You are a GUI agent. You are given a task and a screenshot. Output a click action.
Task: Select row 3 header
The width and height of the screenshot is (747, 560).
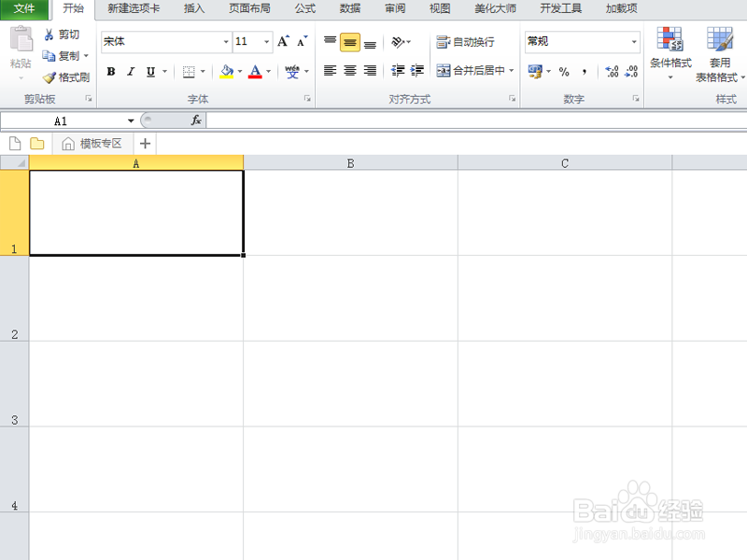[14, 384]
